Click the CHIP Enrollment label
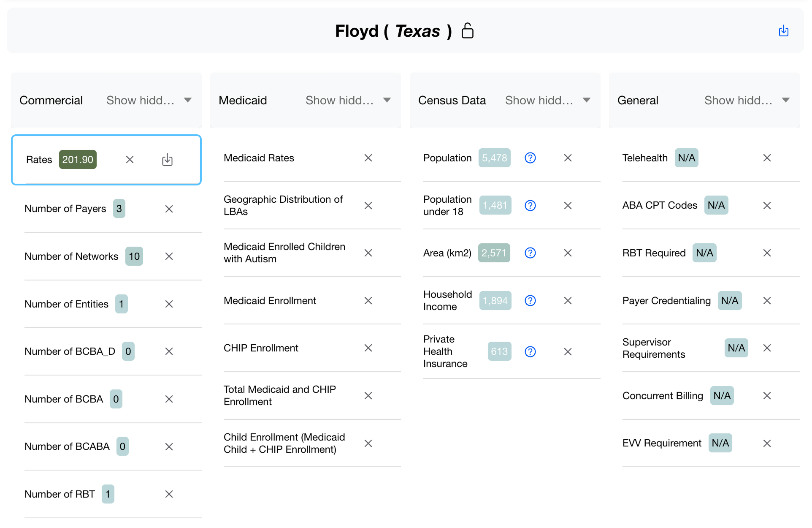The image size is (812, 528). point(261,348)
